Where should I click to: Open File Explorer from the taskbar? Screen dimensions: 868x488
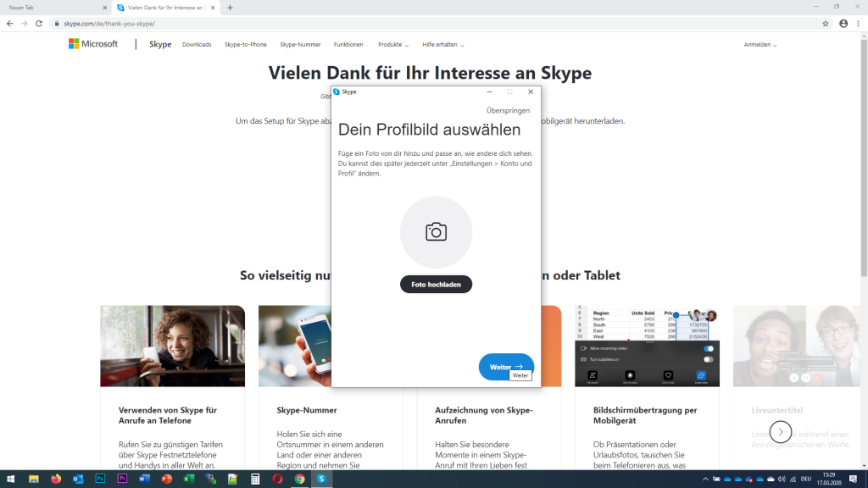point(34,480)
